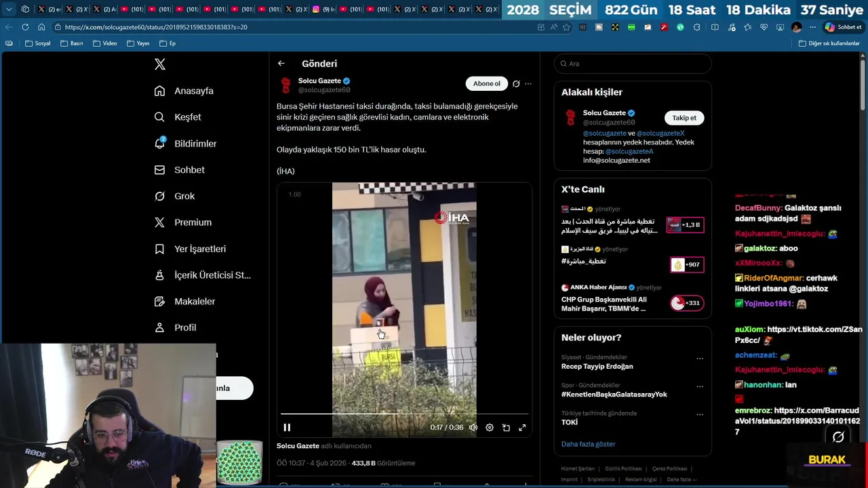This screenshot has height=488, width=868.
Task: Open Hizmet Şartları footer link
Action: (x=578, y=469)
